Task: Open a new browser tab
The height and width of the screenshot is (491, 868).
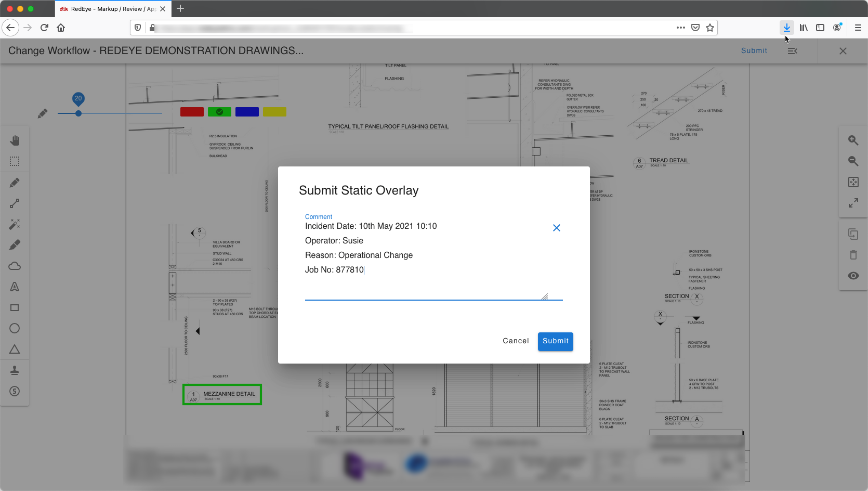Action: coord(180,8)
